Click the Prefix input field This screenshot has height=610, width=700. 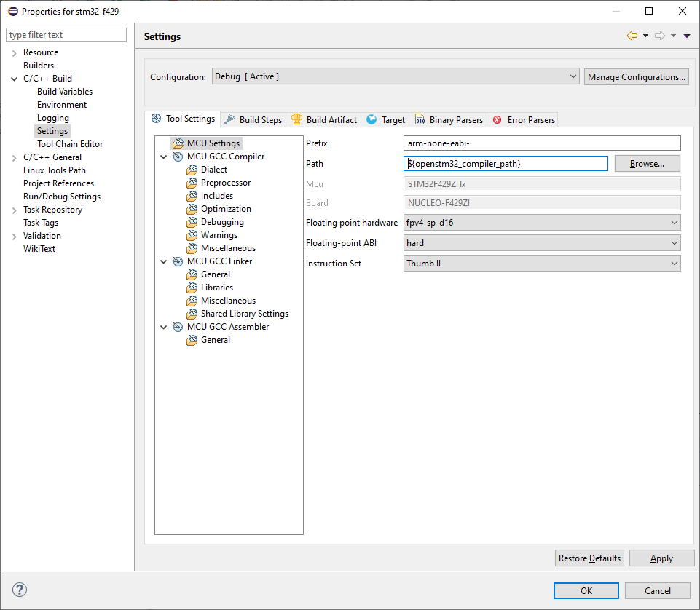[542, 143]
